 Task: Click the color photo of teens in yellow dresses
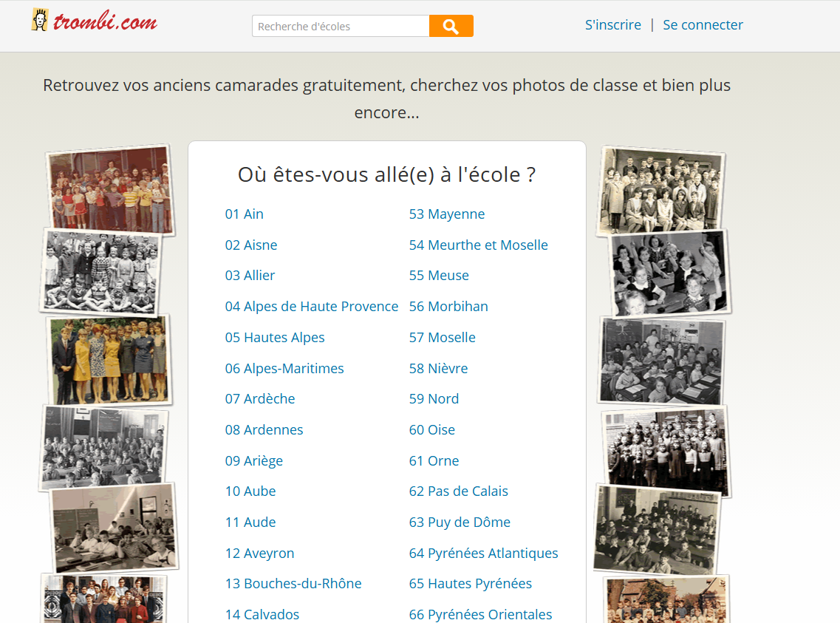110,359
